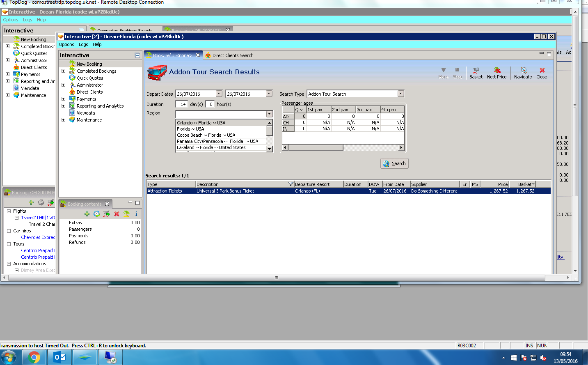588x365 pixels.
Task: Show hidden icons in the system tray
Action: [x=504, y=358]
